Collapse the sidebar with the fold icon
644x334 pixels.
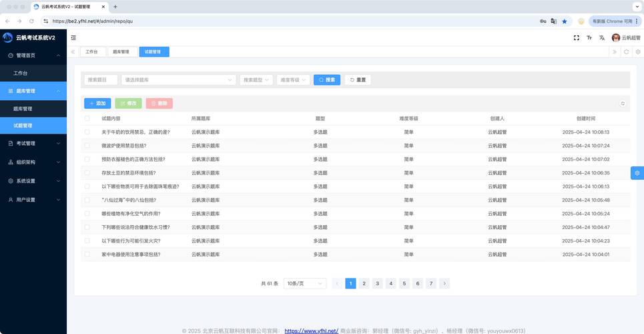tap(73, 38)
